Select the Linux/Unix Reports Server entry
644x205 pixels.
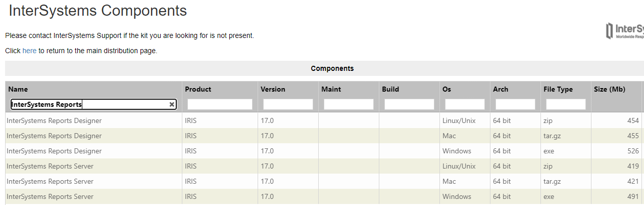50,166
